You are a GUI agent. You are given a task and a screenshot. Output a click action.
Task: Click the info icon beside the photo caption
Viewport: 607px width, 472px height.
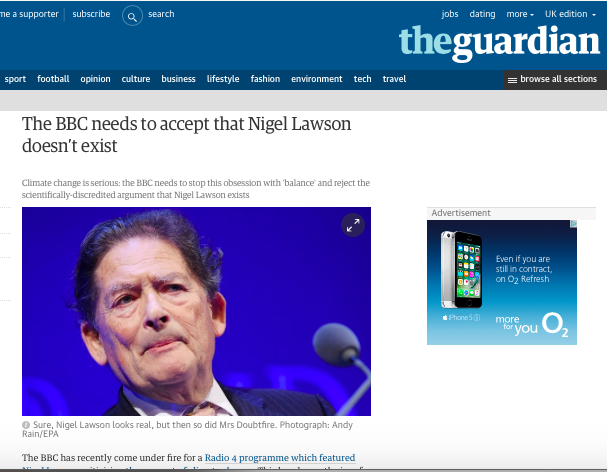26,425
